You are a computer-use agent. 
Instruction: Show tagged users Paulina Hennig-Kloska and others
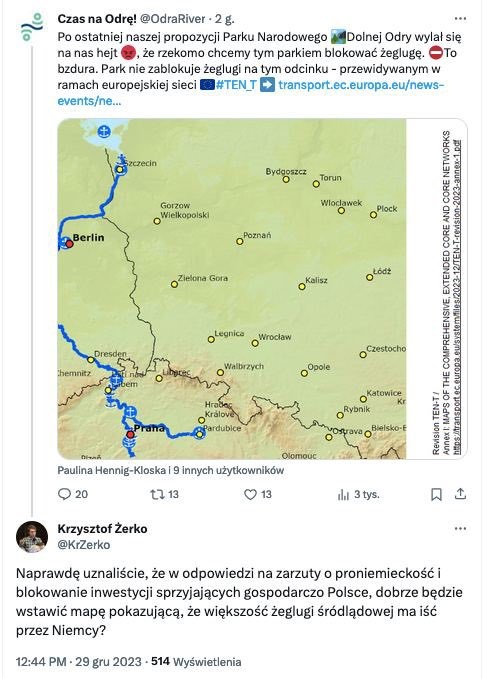[171, 470]
